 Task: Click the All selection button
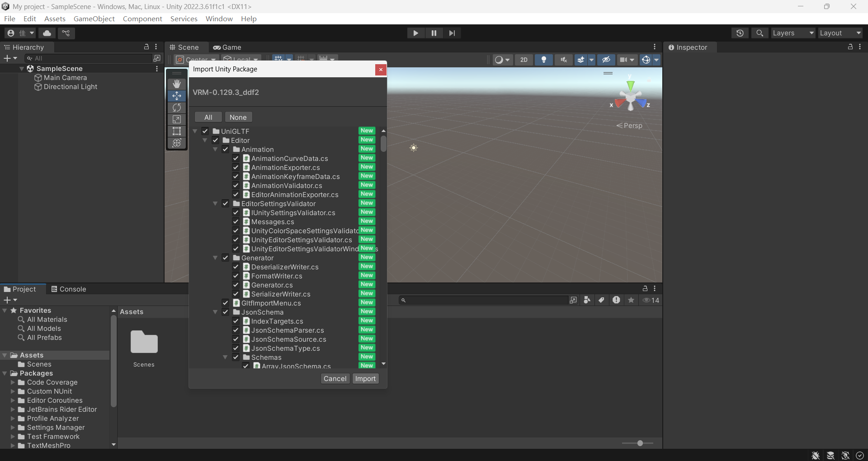208,117
